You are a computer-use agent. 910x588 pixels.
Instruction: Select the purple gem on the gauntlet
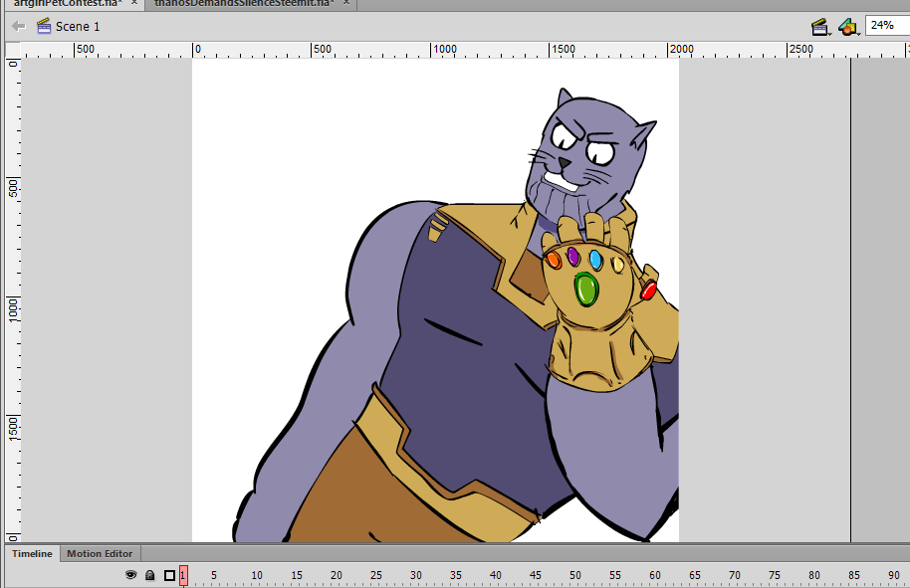tap(572, 257)
